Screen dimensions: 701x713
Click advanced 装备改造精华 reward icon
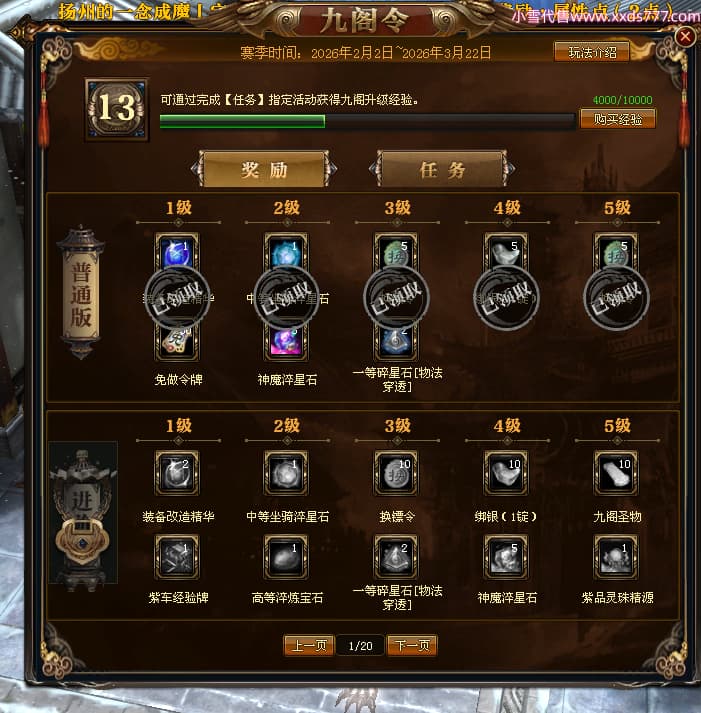[x=177, y=472]
